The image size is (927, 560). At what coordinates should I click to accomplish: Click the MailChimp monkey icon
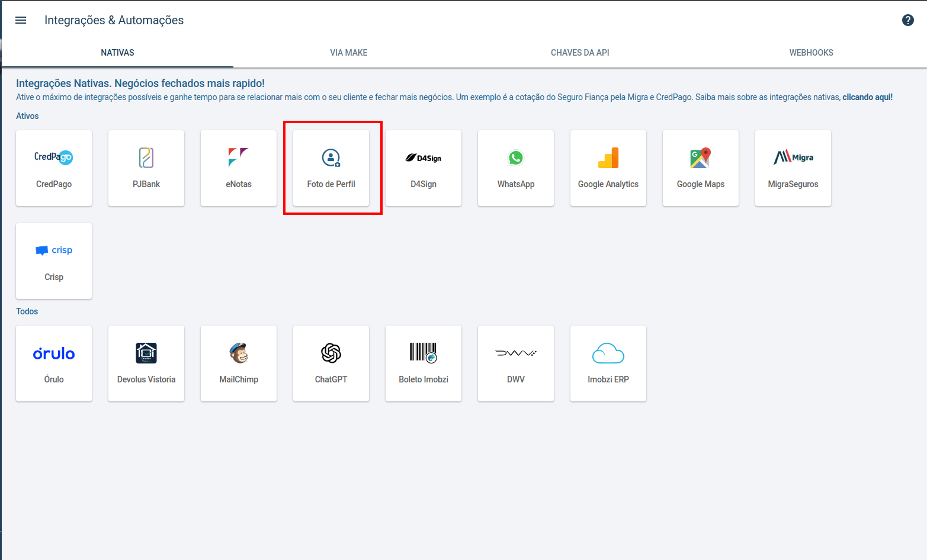click(239, 353)
